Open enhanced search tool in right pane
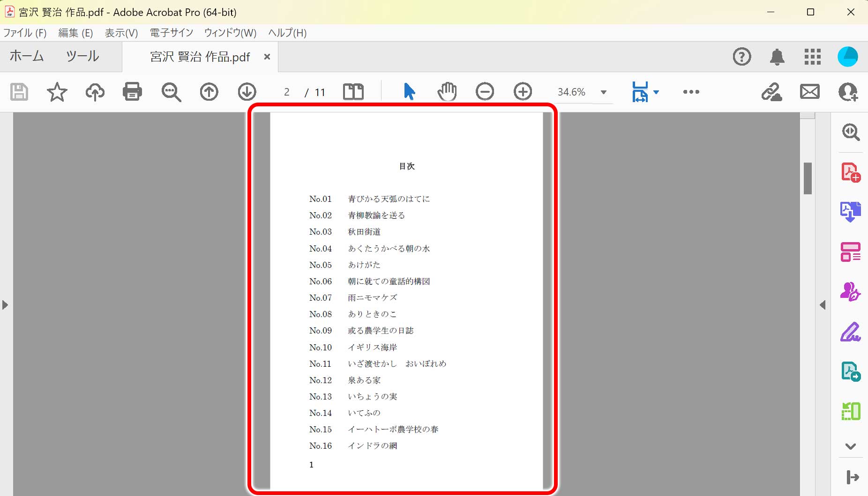This screenshot has width=868, height=496. [x=851, y=132]
